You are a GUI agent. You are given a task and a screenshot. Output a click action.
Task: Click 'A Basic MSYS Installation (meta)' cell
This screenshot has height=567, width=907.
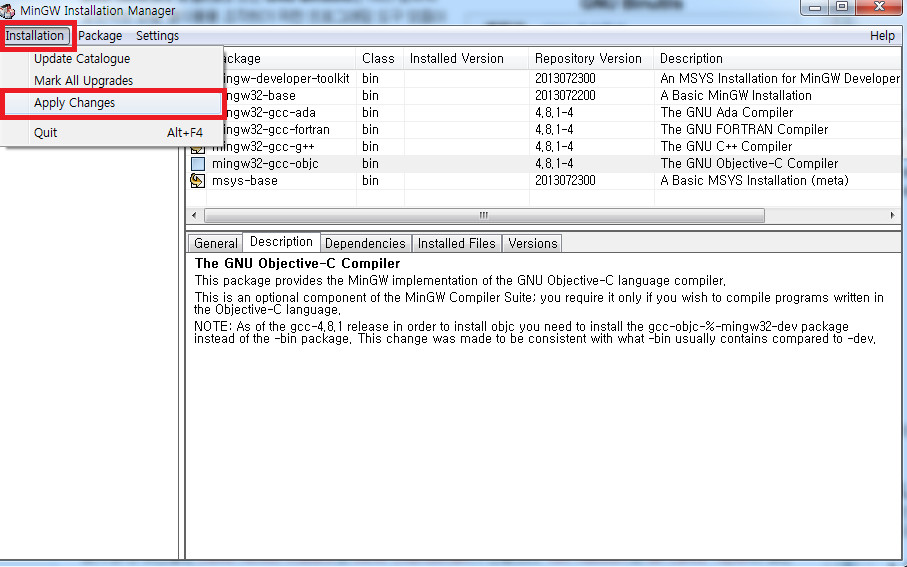point(754,181)
